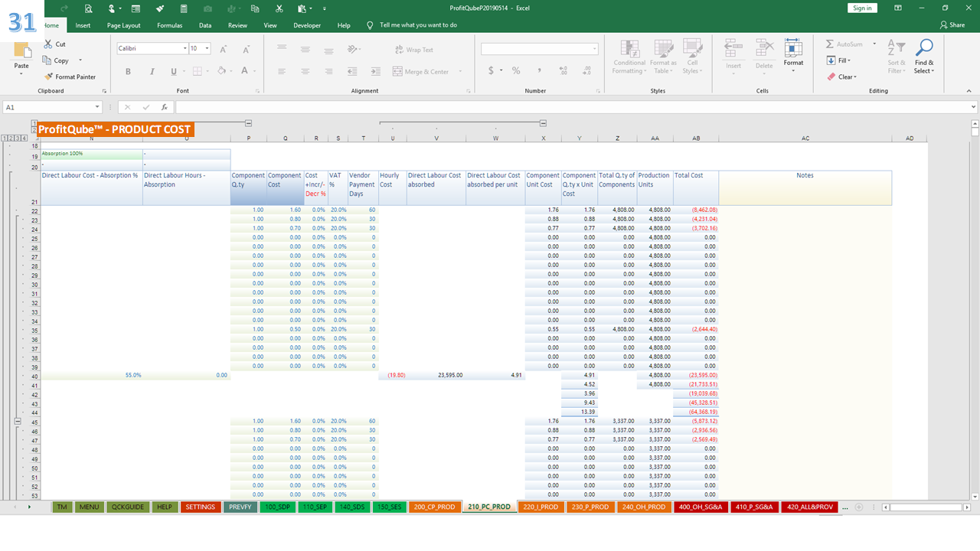
Task: Click the Orientation text angle icon
Action: [354, 49]
